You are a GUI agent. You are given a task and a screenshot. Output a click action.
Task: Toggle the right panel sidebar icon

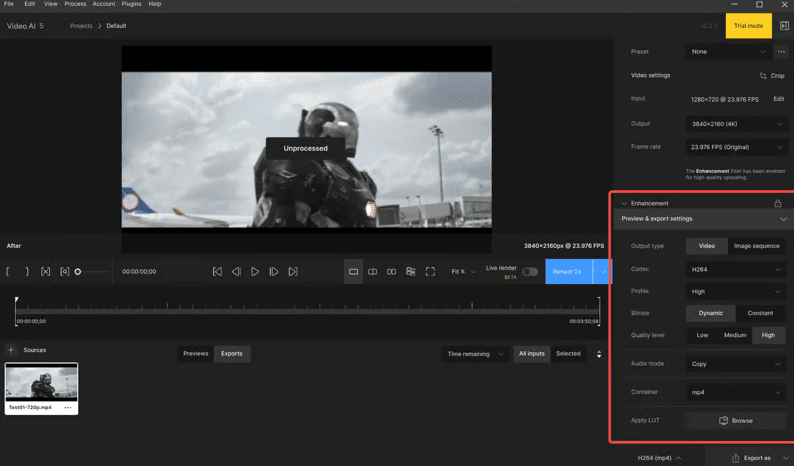pos(784,26)
